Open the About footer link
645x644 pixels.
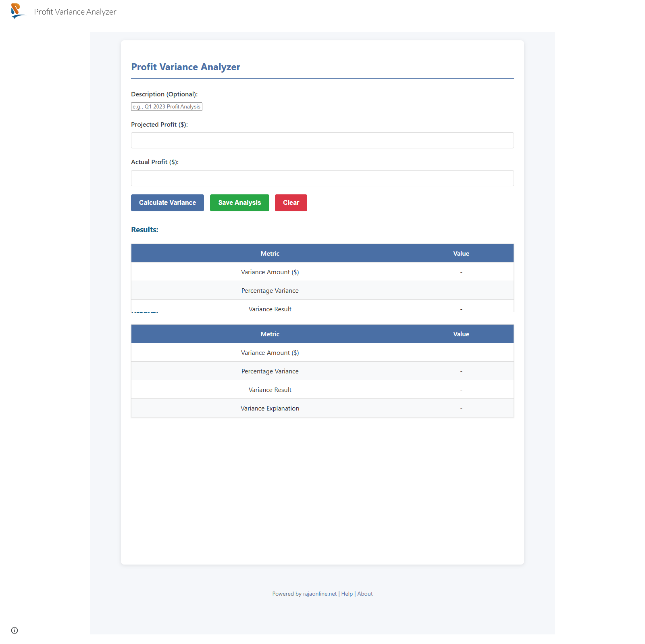(x=365, y=594)
